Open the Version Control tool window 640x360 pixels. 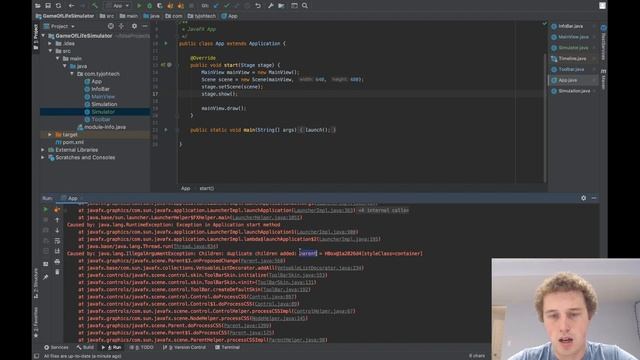click(184, 347)
